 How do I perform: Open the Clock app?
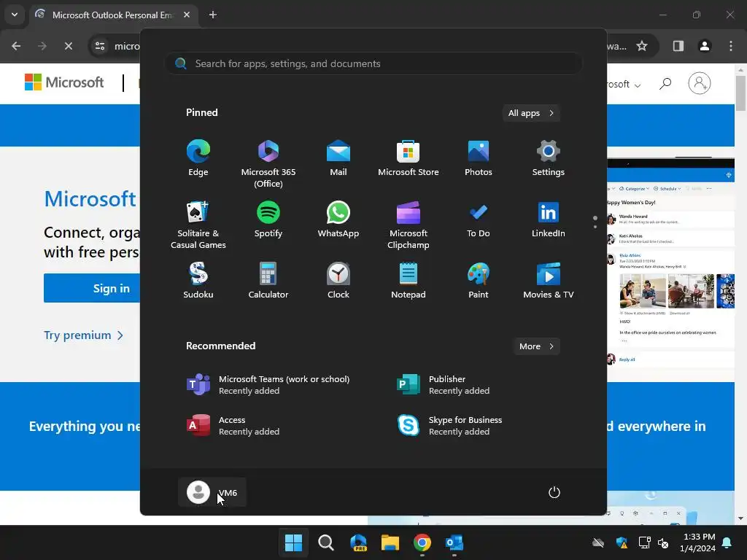point(338,281)
